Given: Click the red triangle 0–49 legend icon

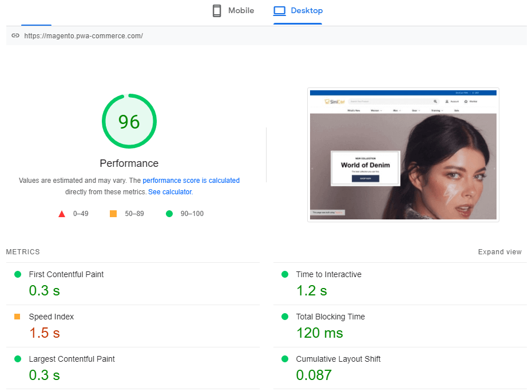Looking at the screenshot, I should point(62,214).
